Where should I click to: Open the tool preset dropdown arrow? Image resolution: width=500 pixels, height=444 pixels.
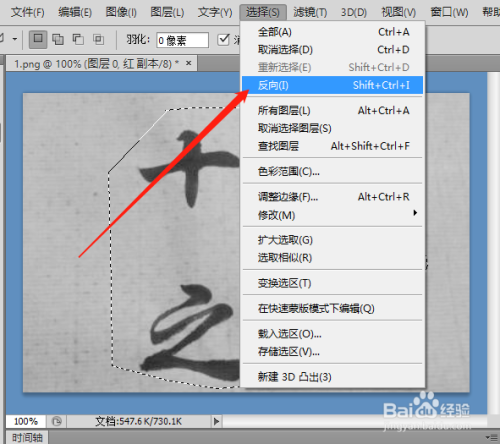[x=15, y=39]
